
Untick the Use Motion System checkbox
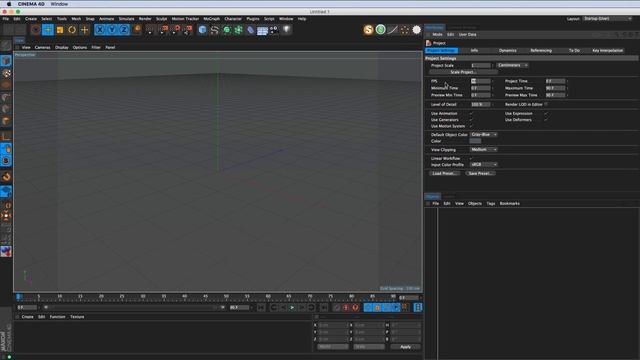[471, 126]
